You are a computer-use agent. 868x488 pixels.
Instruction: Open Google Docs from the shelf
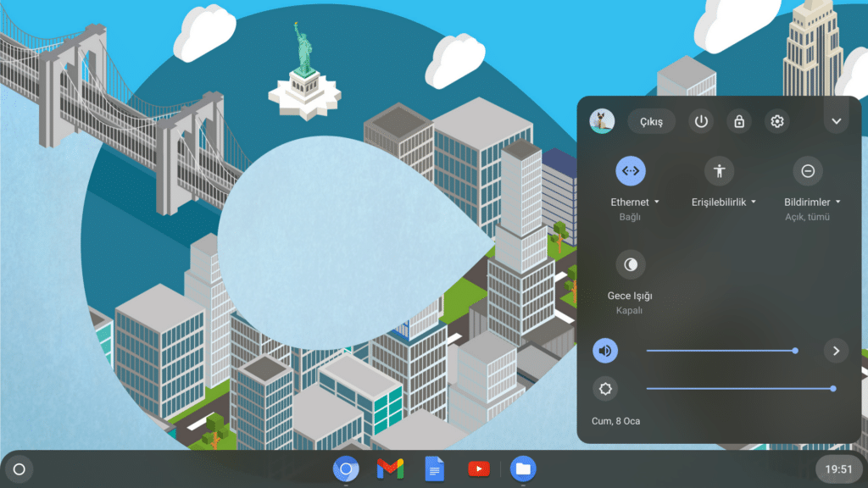tap(435, 469)
